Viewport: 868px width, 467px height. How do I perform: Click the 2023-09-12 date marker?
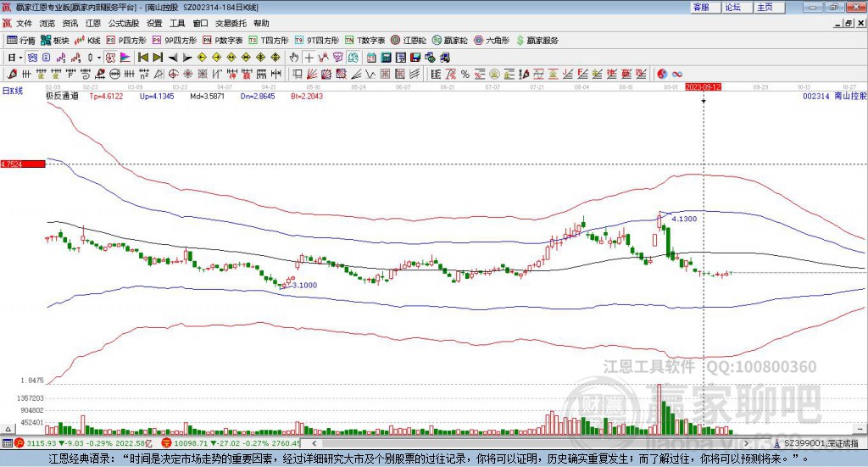(x=703, y=86)
